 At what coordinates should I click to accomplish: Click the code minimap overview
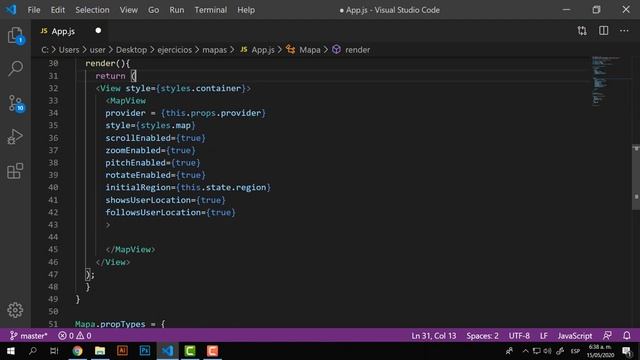pyautogui.click(x=606, y=82)
